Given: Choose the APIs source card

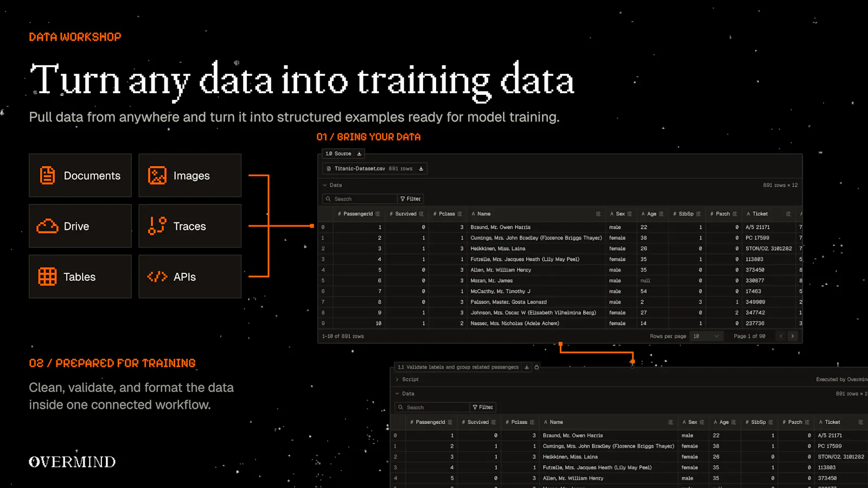Looking at the screenshot, I should coord(190,277).
